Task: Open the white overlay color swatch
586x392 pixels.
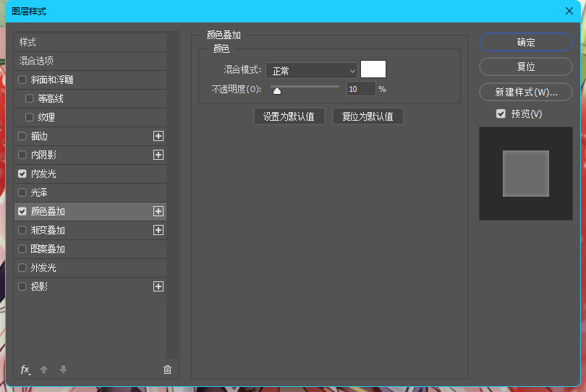Action: [373, 69]
